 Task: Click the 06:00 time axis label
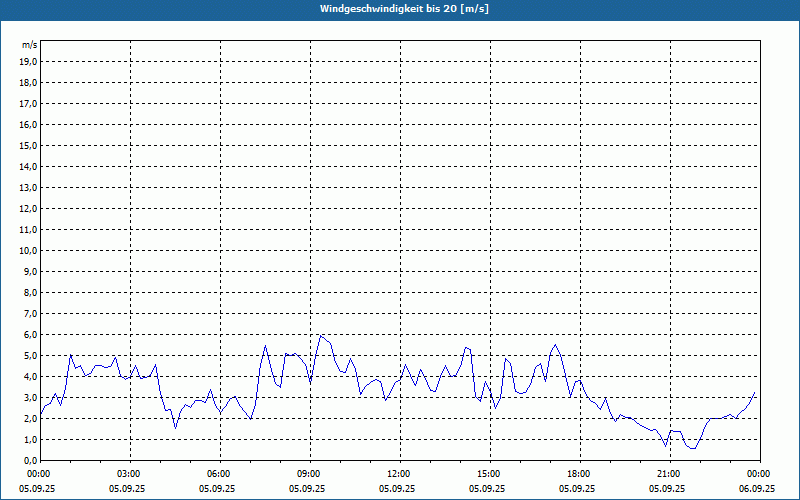coord(219,473)
